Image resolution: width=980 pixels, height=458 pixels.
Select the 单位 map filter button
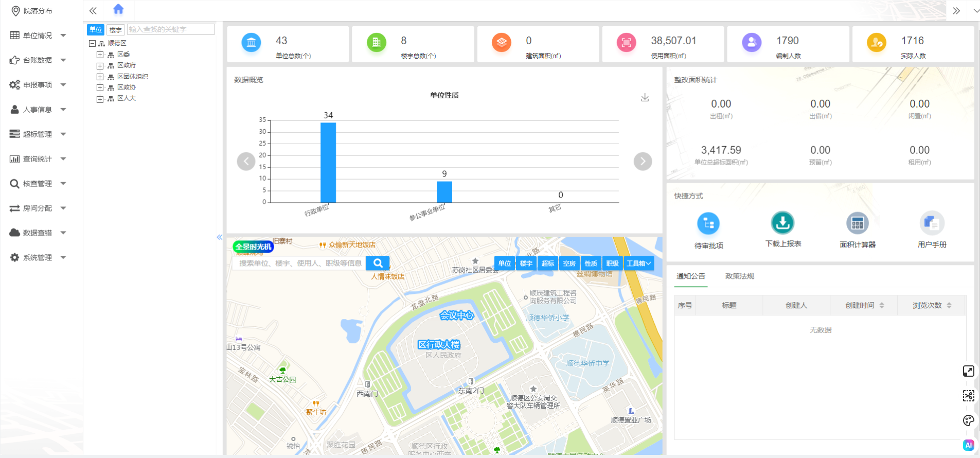point(505,263)
